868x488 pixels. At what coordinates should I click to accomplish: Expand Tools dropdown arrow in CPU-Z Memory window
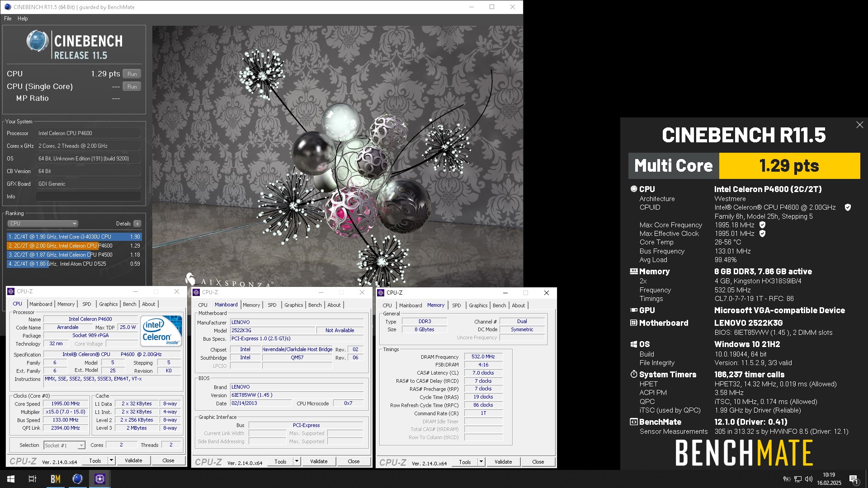(481, 462)
